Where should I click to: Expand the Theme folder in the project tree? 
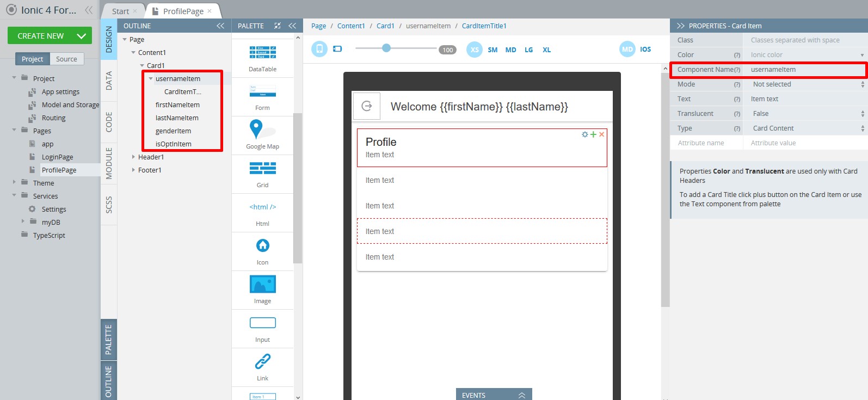14,182
